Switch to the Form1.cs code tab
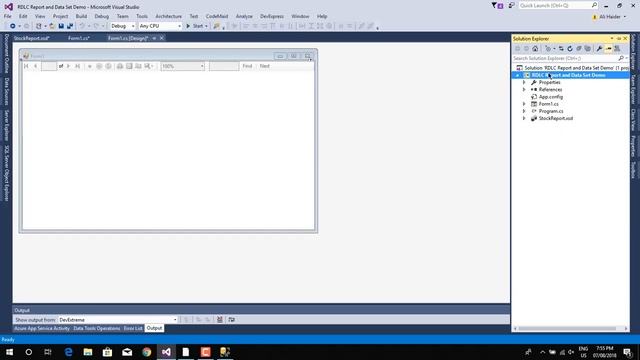This screenshot has width=640, height=360. pos(79,38)
